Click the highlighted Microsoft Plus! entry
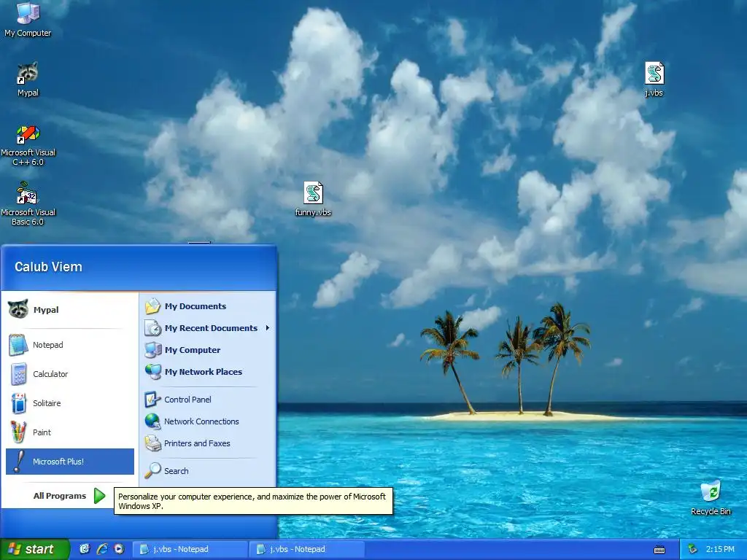The image size is (747, 560). (69, 462)
